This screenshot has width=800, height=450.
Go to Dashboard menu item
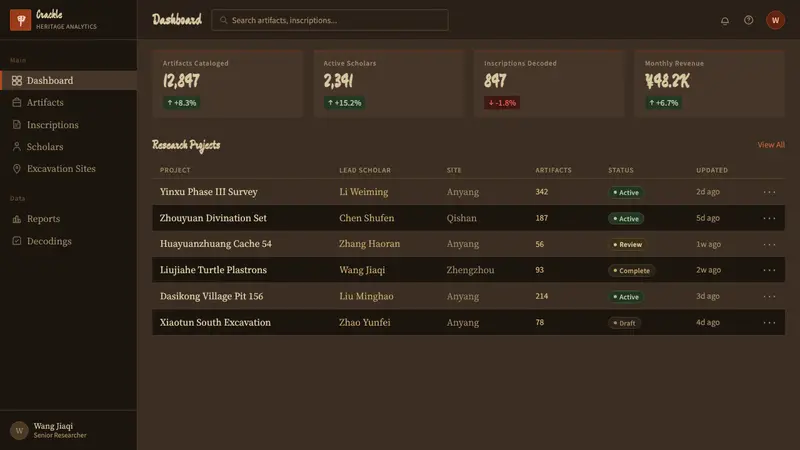coord(68,81)
